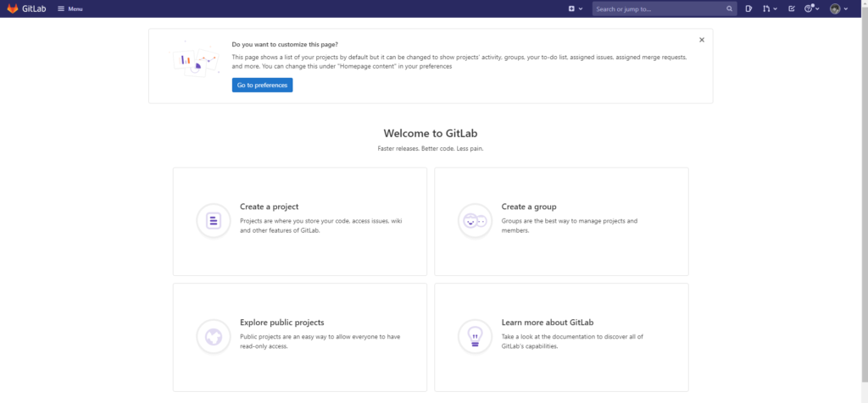Click the Go to preferences button
Viewport: 868px width, 403px height.
[262, 85]
